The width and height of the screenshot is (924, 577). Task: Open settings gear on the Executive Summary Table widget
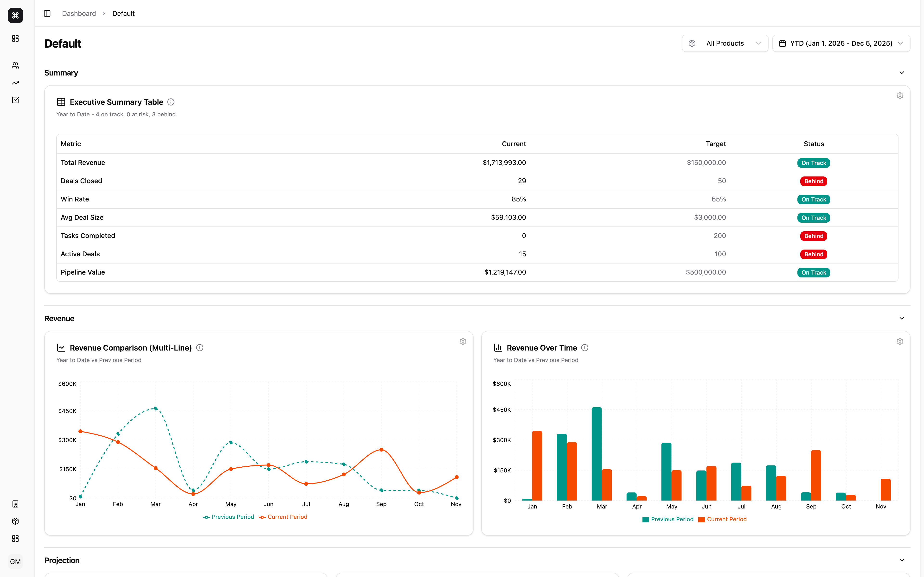coord(899,95)
